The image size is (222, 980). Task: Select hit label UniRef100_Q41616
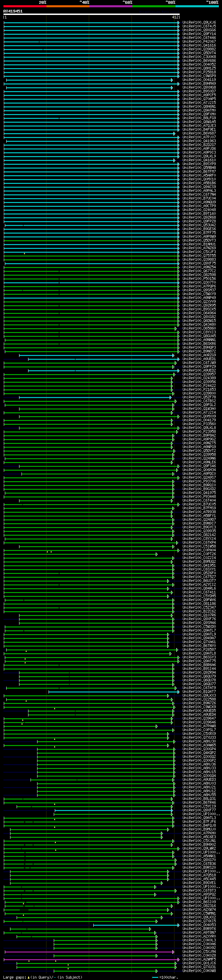pos(199,46)
